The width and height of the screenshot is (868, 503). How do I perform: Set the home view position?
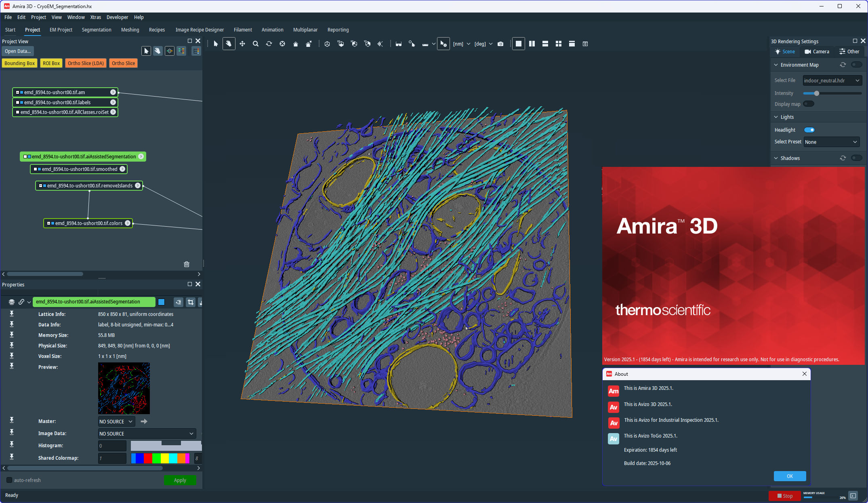click(309, 44)
